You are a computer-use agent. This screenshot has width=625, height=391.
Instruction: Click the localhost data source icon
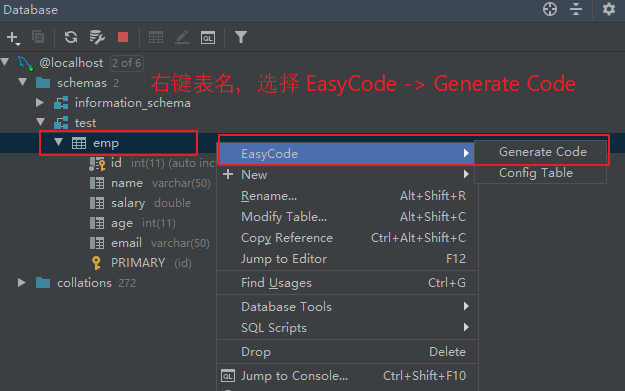click(x=25, y=63)
